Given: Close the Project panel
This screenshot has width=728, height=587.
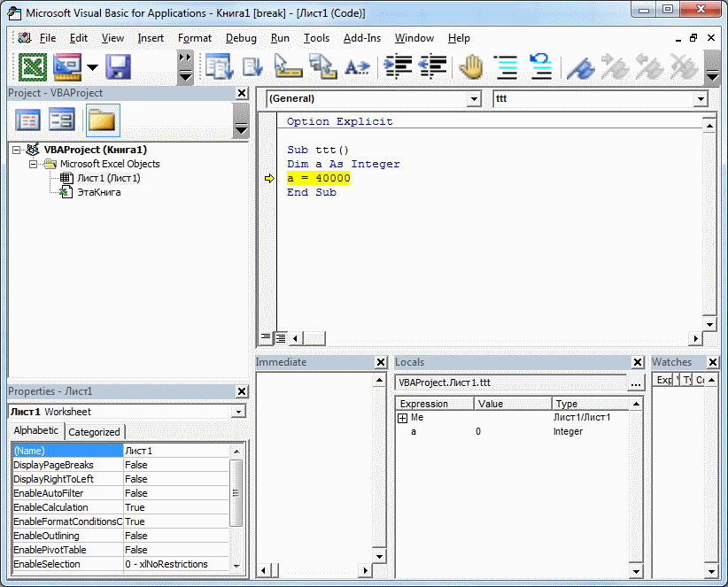Looking at the screenshot, I should (242, 93).
